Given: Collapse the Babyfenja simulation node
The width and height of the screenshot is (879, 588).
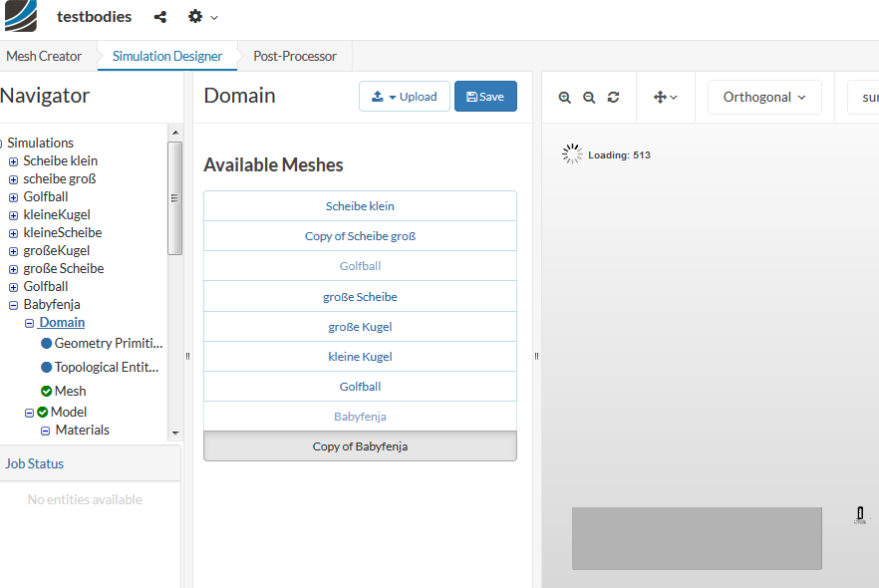Looking at the screenshot, I should coord(13,305).
